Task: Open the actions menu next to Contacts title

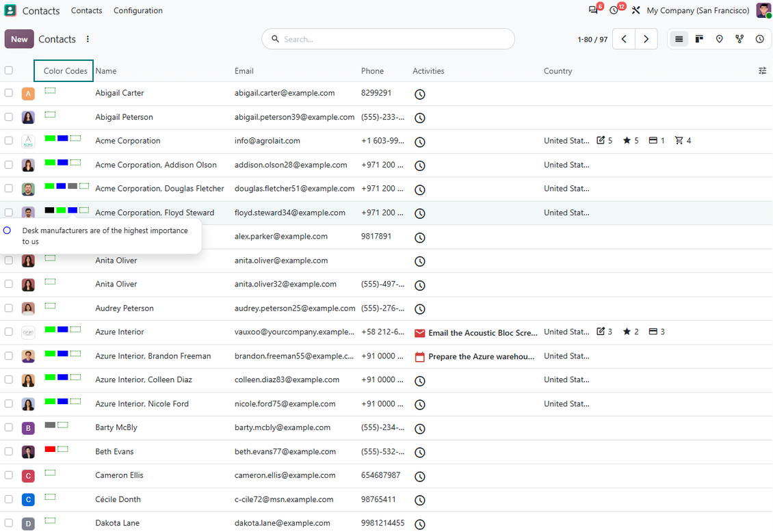Action: (x=88, y=39)
